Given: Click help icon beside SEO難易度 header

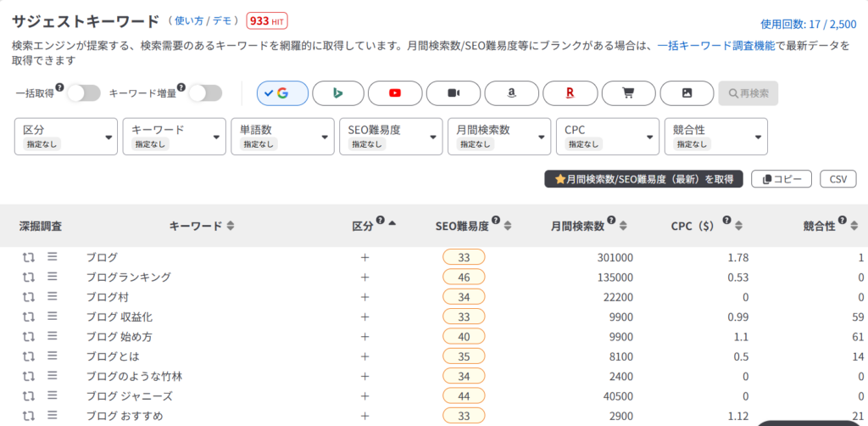Looking at the screenshot, I should (496, 220).
